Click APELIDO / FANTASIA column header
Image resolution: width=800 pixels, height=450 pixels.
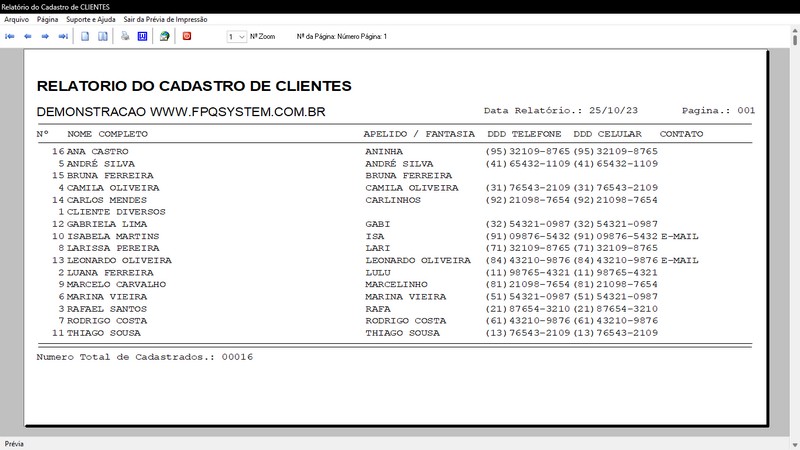[x=419, y=134]
